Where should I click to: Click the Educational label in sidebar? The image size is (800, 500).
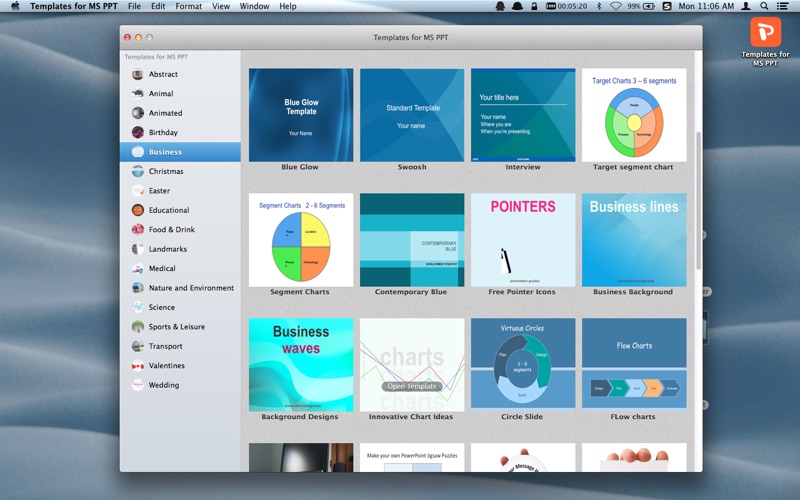pyautogui.click(x=169, y=210)
